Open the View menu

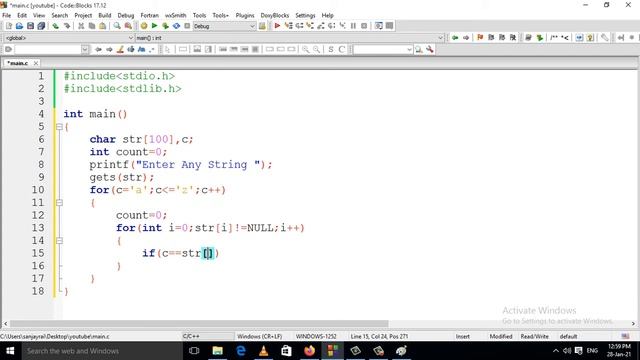39,15
